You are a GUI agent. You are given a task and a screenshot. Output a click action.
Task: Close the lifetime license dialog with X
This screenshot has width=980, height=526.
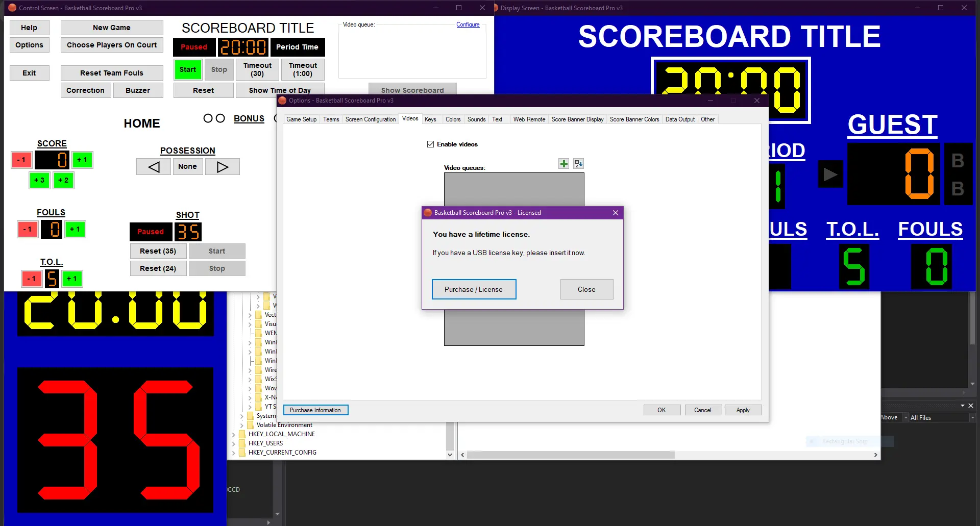616,213
